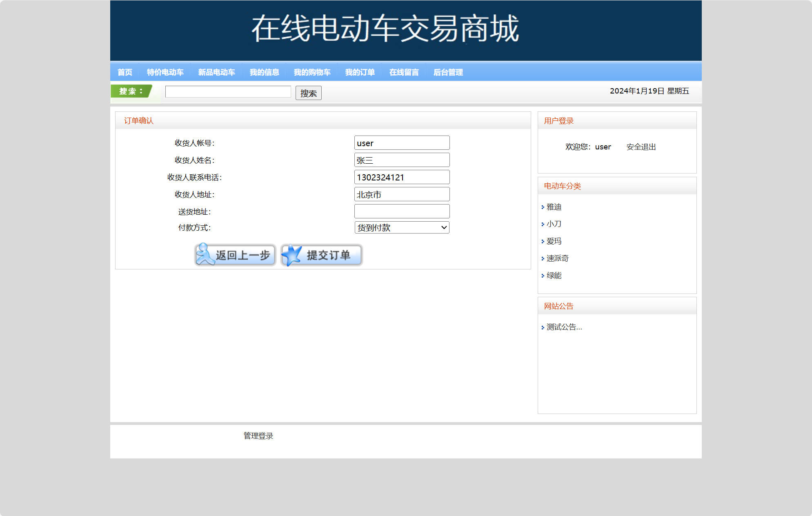
Task: Click the arrow icon beside 爱玛 category
Action: [542, 241]
